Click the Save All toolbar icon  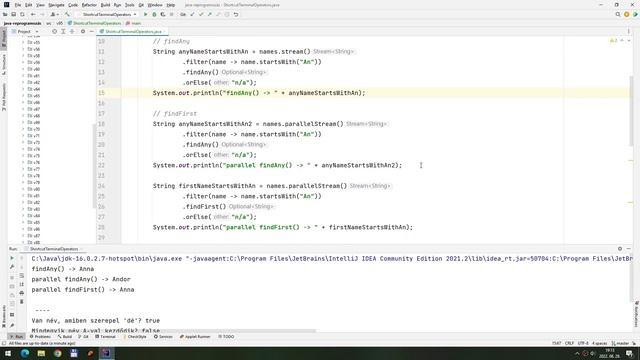[x=13, y=14]
